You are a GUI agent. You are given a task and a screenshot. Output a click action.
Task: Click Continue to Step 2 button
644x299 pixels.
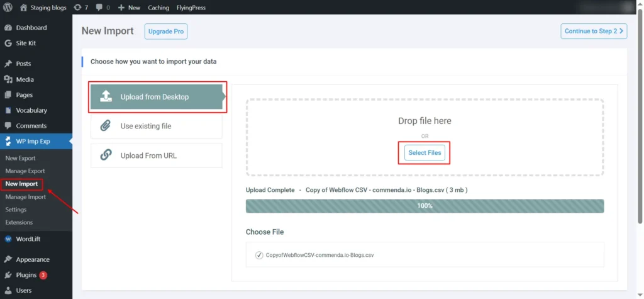[593, 31]
